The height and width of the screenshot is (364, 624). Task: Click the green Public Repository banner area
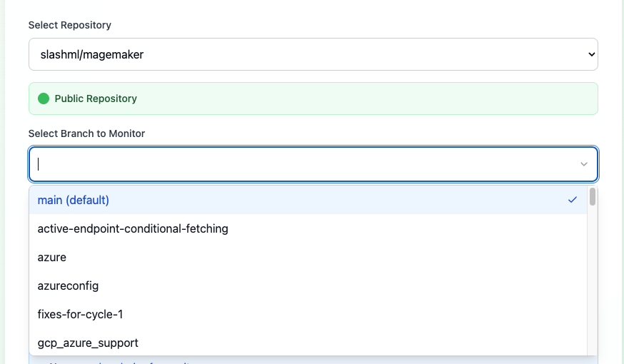coord(313,98)
